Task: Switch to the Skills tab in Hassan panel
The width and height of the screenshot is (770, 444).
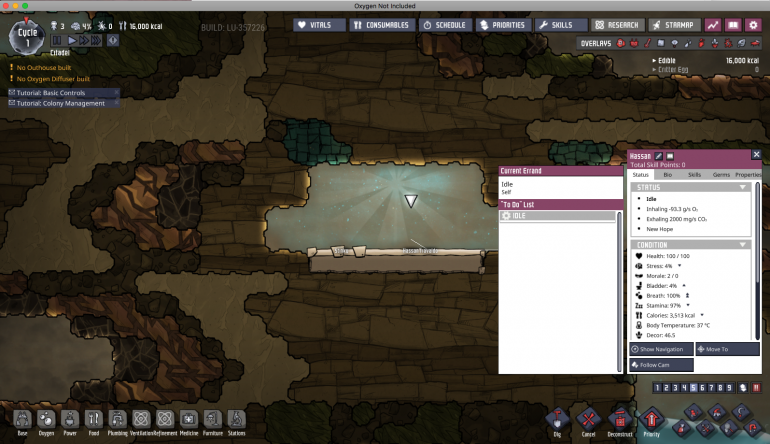Action: pyautogui.click(x=694, y=175)
